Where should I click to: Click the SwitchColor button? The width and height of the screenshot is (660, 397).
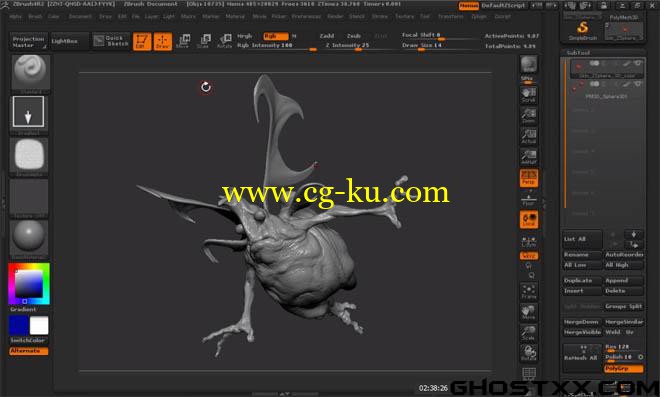(x=28, y=341)
